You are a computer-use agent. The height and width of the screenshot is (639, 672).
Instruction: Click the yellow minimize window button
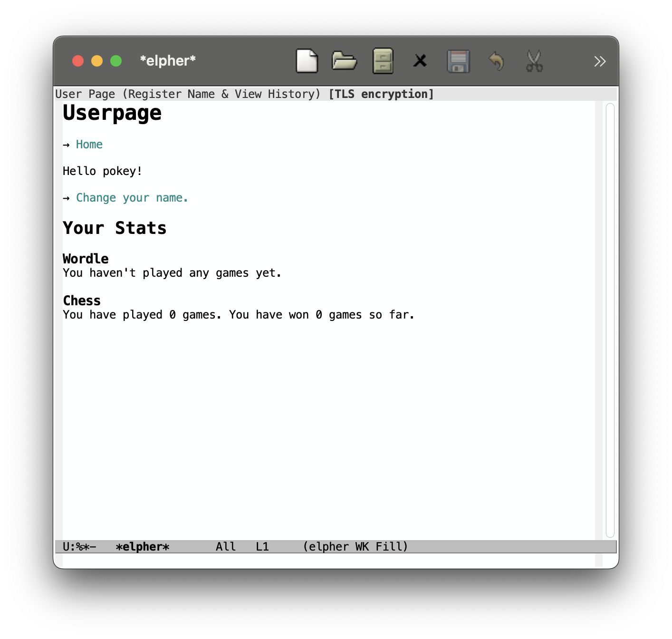click(97, 61)
